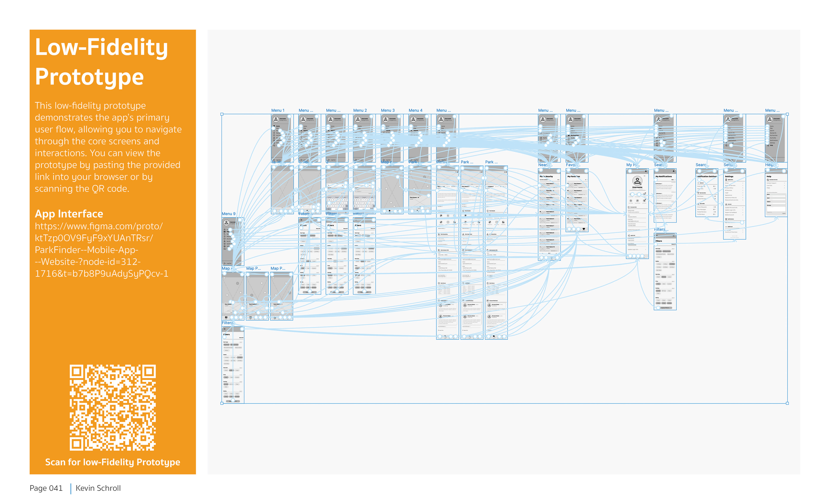Toggle Friend Requests in Notification Settings frame
The width and height of the screenshot is (830, 504).
[714, 207]
